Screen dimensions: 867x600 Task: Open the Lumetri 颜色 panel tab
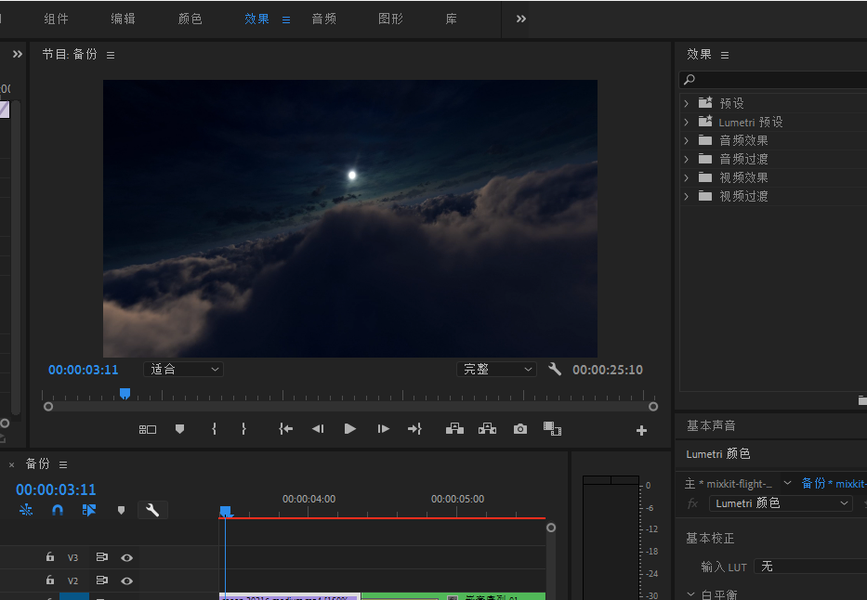[x=718, y=454]
